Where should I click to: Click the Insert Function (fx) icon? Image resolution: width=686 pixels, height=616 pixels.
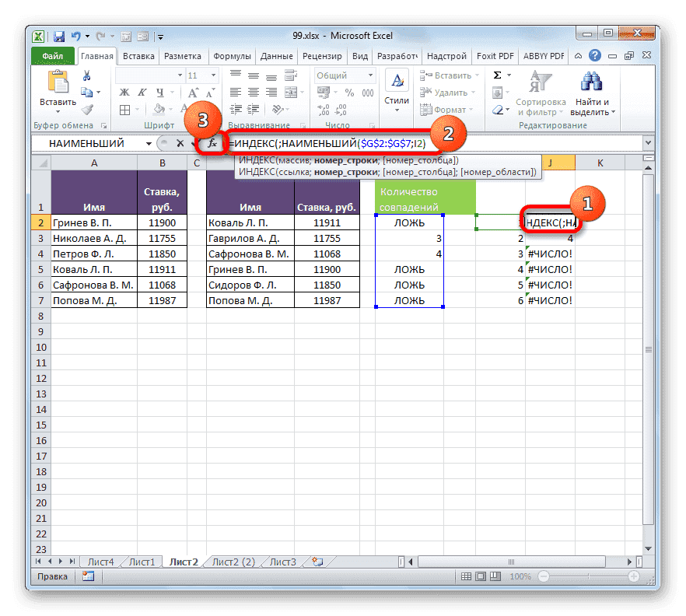pos(212,143)
